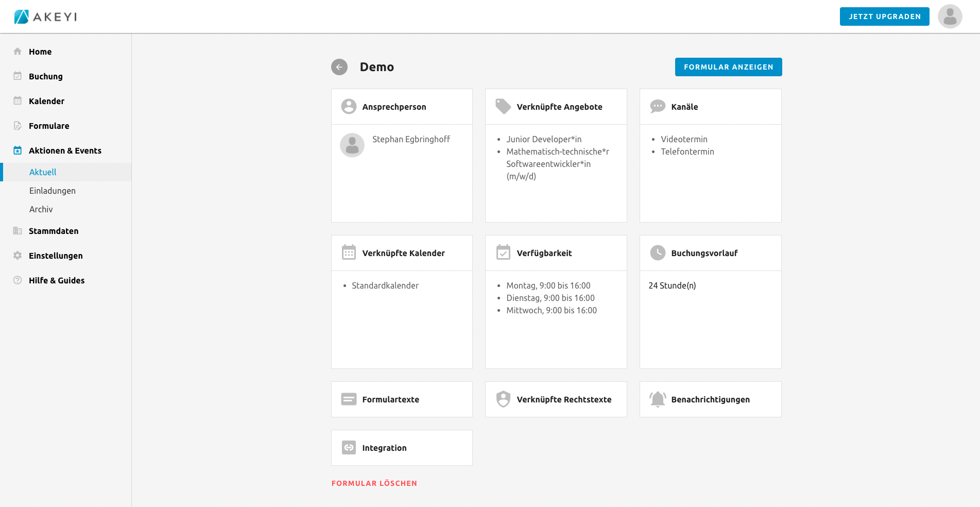This screenshot has height=507, width=980.
Task: Go to Archiv in the sidebar
Action: click(41, 209)
